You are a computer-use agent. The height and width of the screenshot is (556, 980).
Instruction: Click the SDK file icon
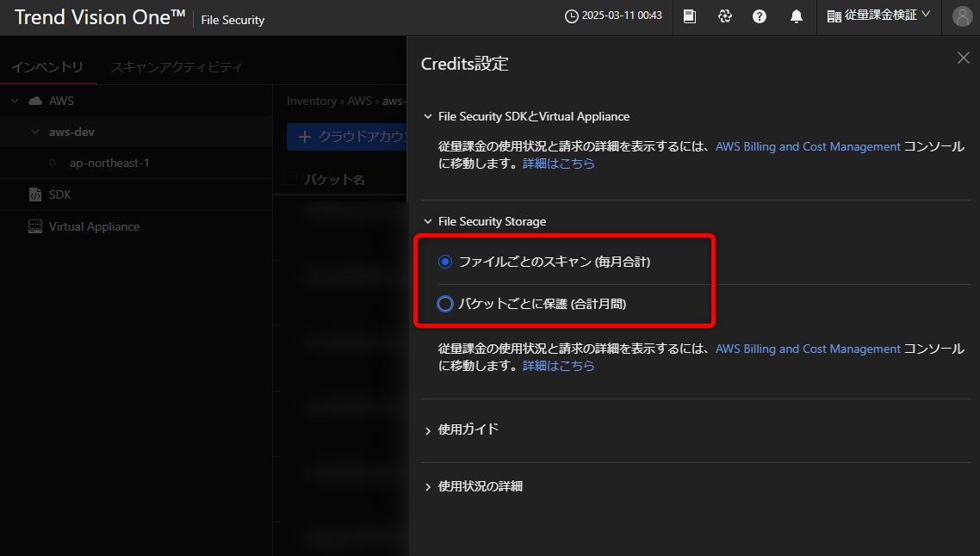pos(35,195)
